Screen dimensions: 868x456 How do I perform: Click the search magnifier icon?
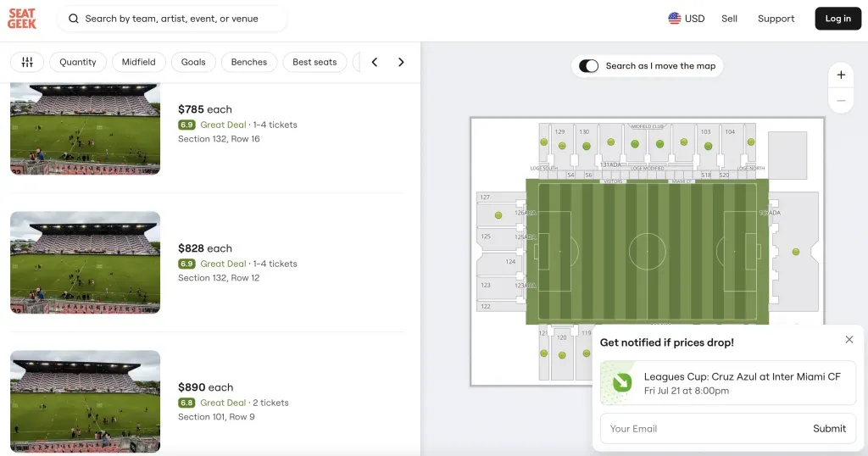(x=74, y=19)
